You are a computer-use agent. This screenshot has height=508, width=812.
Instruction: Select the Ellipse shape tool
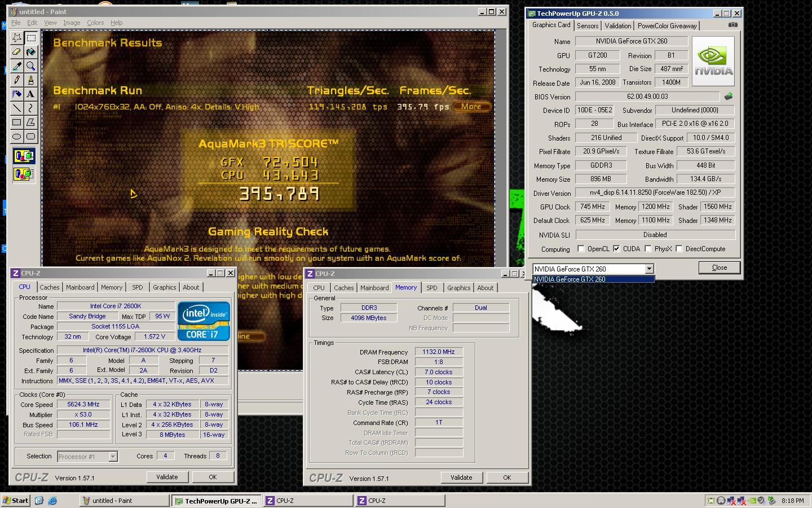17,136
